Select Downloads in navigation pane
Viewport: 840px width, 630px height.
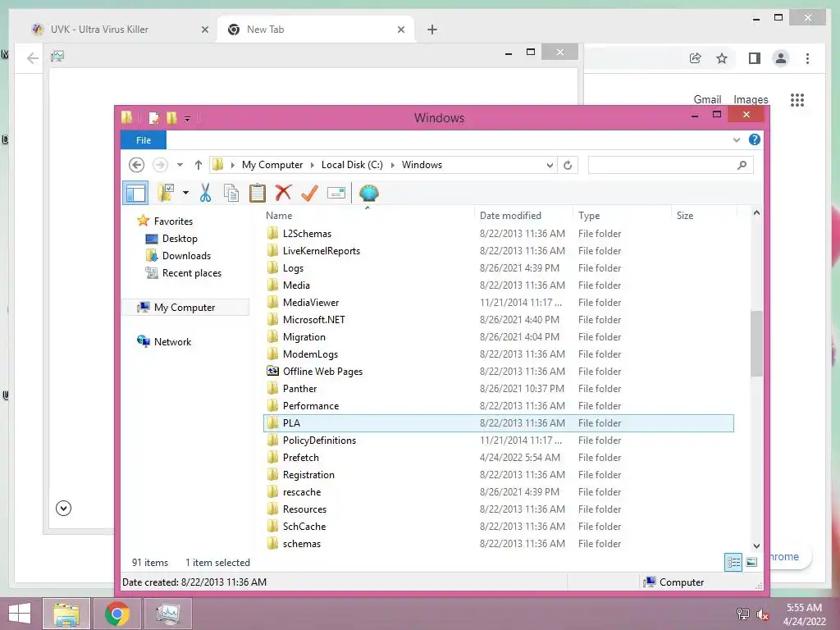coord(186,256)
